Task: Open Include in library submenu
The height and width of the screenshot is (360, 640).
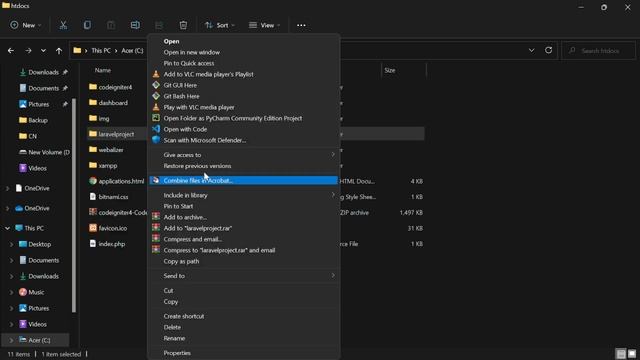Action: 244,195
